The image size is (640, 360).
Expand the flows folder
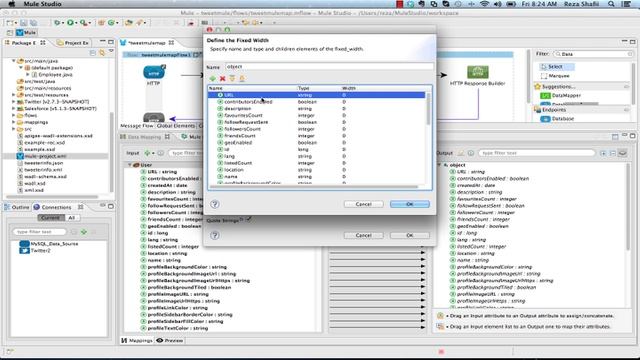click(14, 116)
